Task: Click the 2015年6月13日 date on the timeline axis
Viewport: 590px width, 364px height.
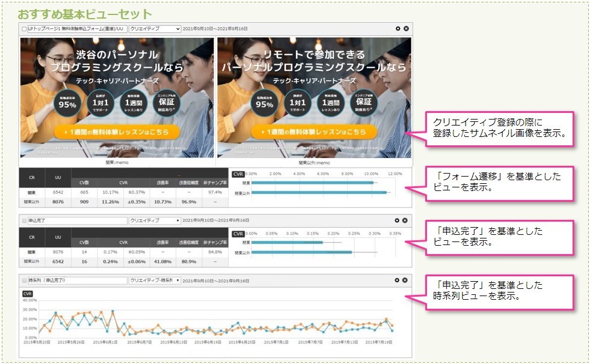Action: 173,342
